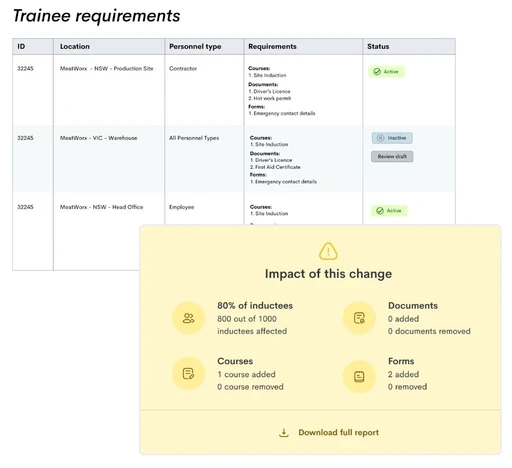Click 800 out of 1000 text
The image size is (512, 468).
(x=247, y=319)
